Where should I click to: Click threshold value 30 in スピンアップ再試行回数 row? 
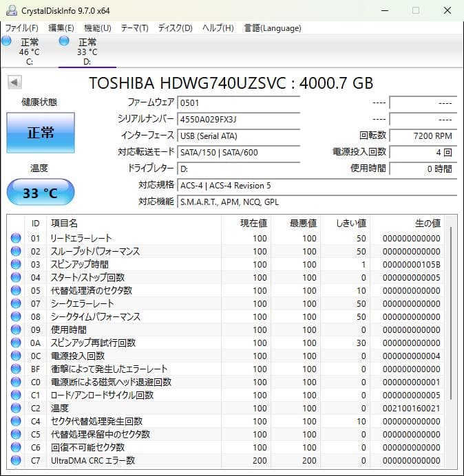click(361, 343)
